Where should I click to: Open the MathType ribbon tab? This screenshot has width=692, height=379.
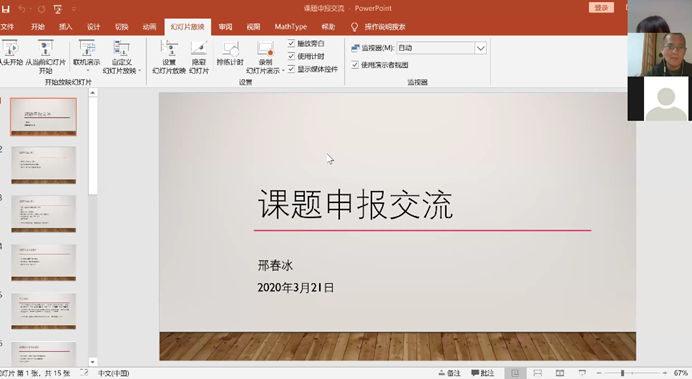pos(290,27)
